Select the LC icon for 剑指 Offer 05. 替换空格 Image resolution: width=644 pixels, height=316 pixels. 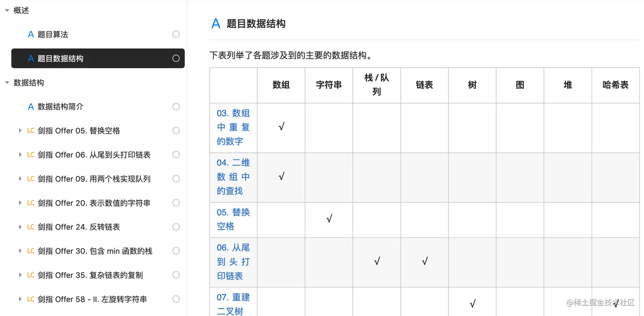click(x=30, y=130)
